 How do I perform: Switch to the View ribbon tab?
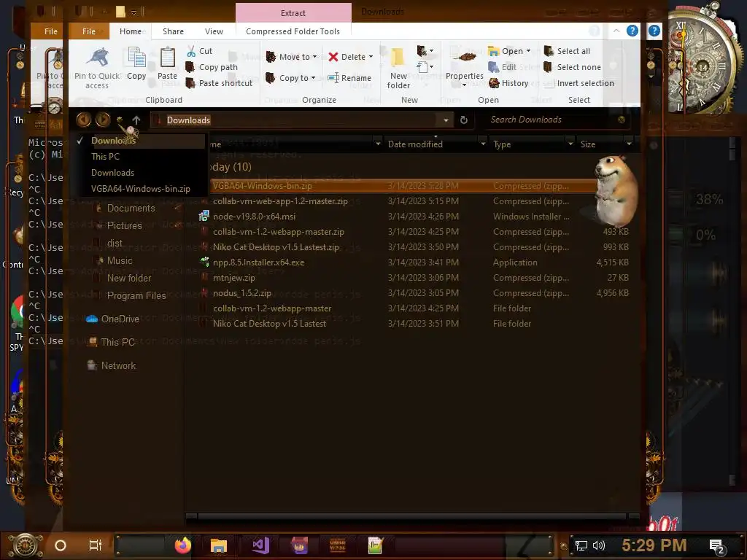(214, 31)
